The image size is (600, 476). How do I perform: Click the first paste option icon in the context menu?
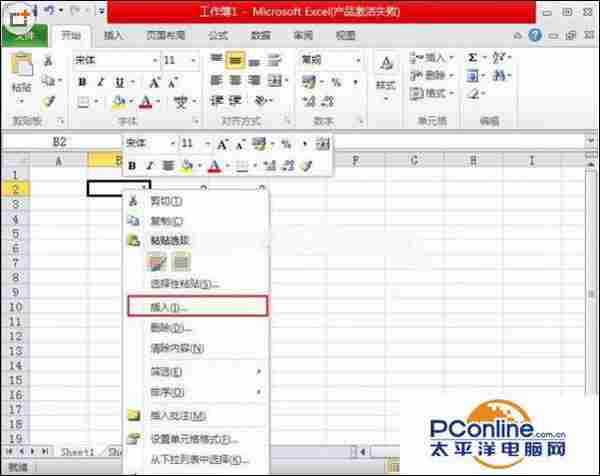pos(157,262)
